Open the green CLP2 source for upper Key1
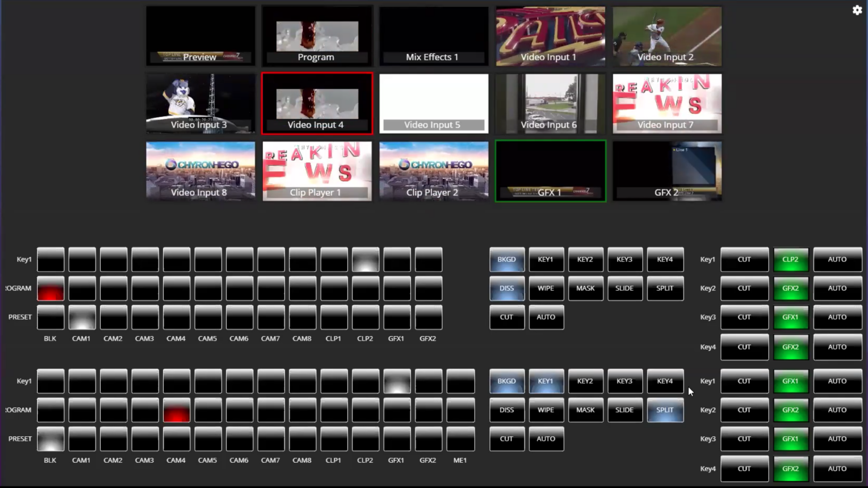868x488 pixels. [x=791, y=260]
